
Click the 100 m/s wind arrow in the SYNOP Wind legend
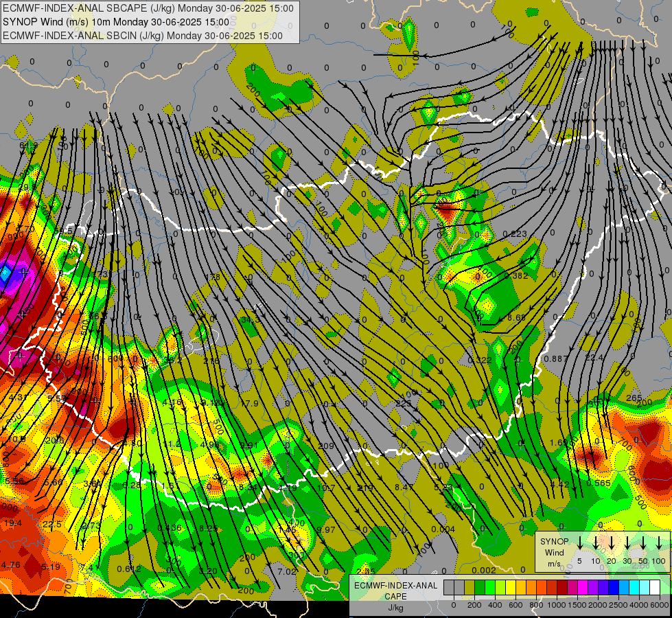pyautogui.click(x=659, y=543)
